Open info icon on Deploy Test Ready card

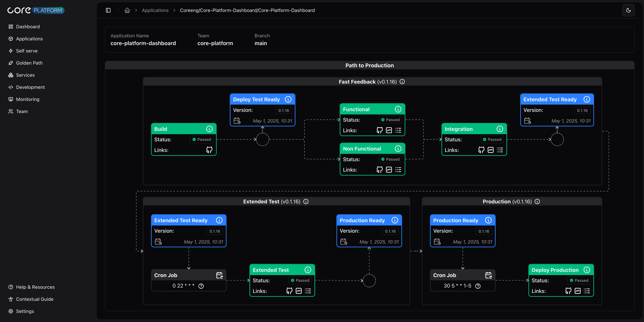pyautogui.click(x=288, y=99)
